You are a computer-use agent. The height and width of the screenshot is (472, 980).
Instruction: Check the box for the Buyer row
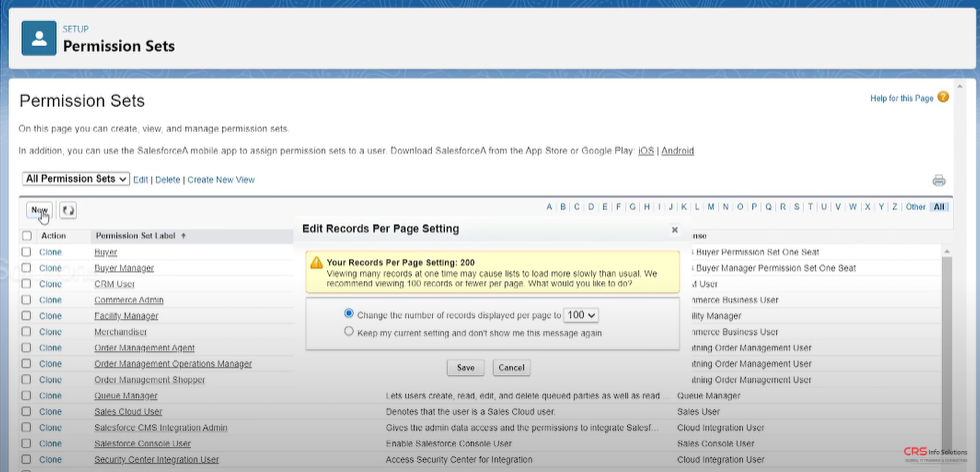[27, 252]
